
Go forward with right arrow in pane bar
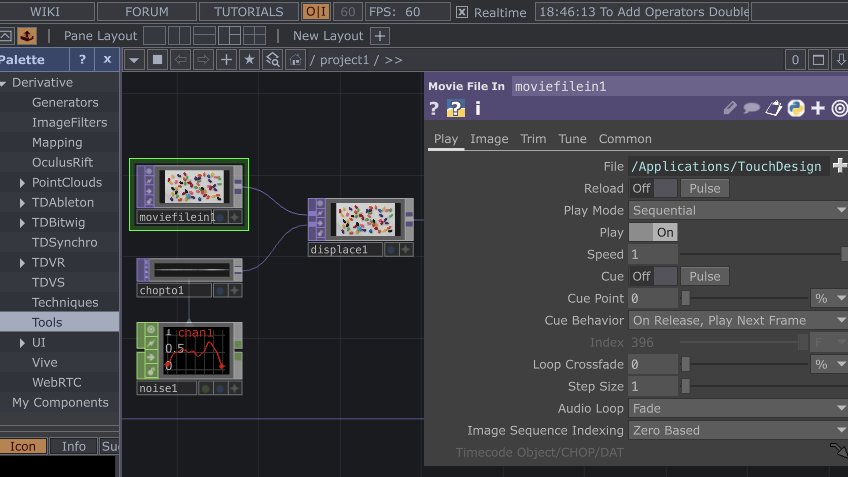click(x=203, y=59)
